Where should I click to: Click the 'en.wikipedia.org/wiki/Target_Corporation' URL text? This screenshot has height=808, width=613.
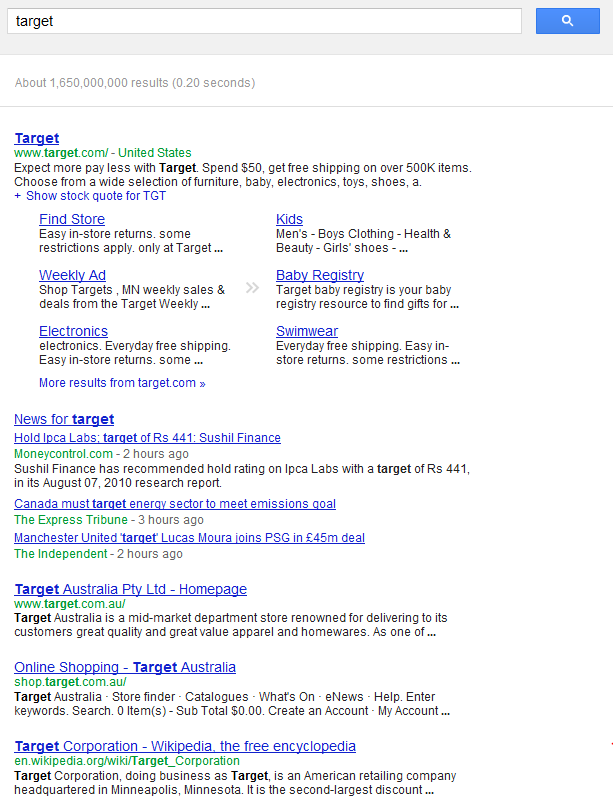click(127, 761)
